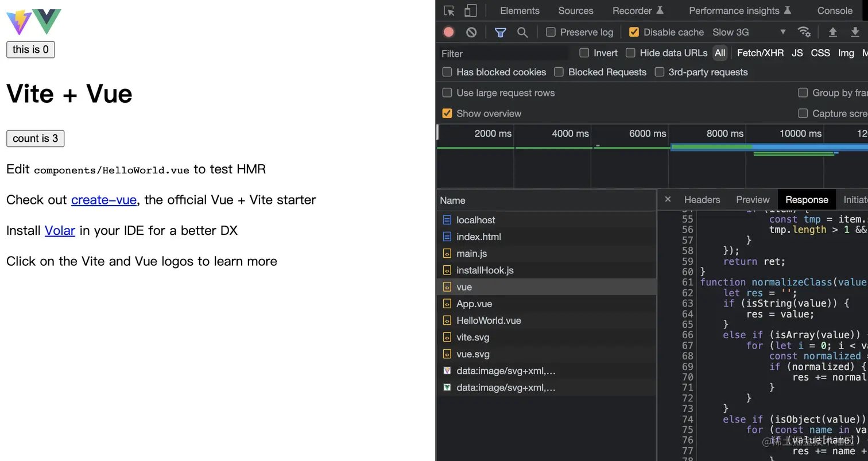
Task: Tick the Capture screenshots checkbox
Action: (803, 113)
